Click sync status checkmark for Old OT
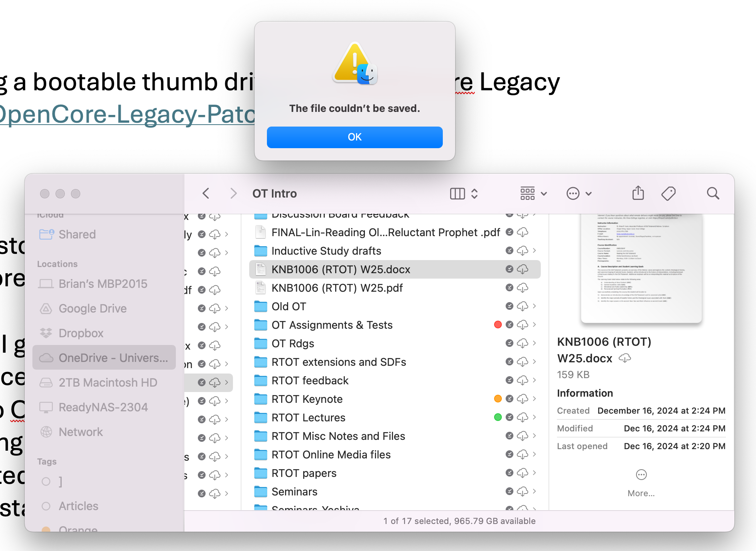Image resolution: width=756 pixels, height=551 pixels. [x=509, y=306]
